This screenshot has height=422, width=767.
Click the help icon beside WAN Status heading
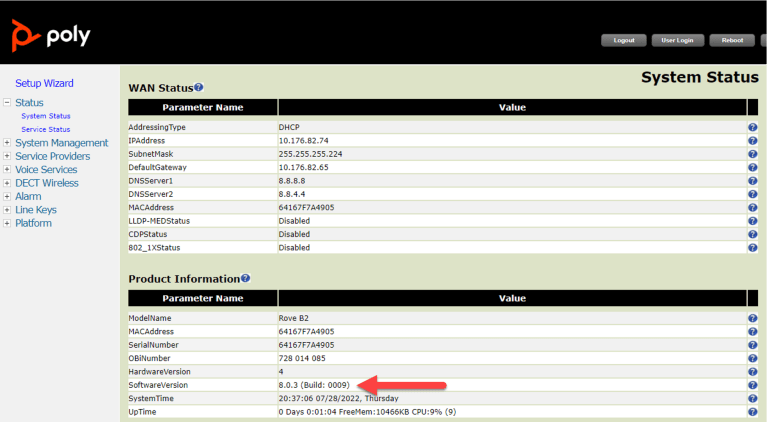coord(198,87)
